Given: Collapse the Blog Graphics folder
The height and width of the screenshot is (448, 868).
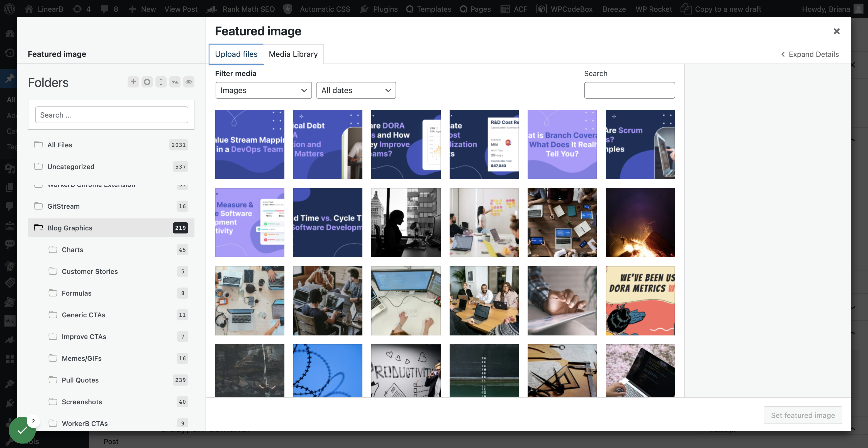Looking at the screenshot, I should (x=38, y=228).
